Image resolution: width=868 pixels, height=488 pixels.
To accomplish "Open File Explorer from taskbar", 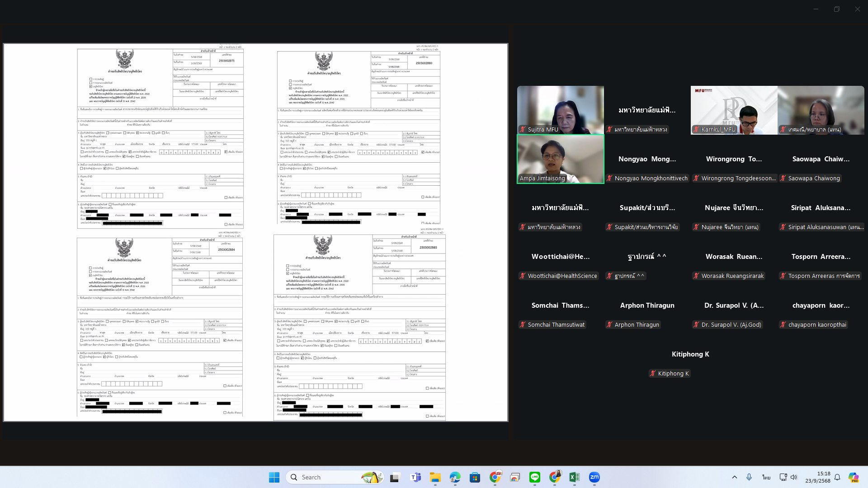I will click(x=435, y=477).
